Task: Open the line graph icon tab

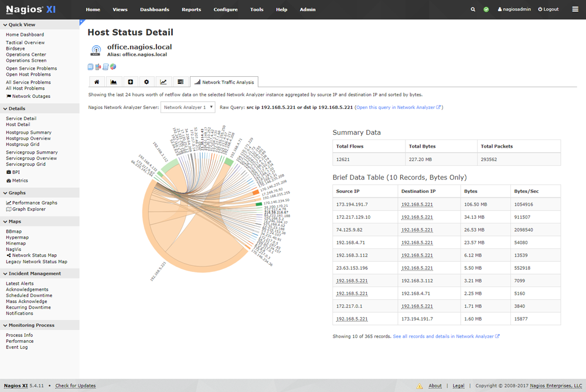Action: pyautogui.click(x=163, y=82)
